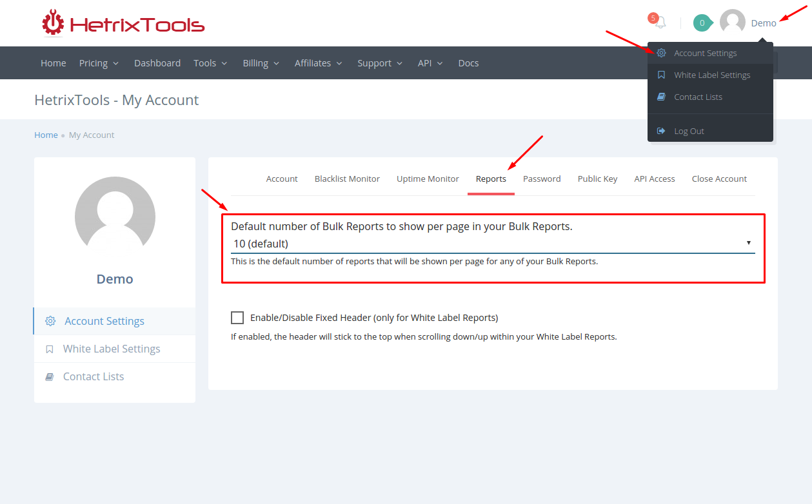
Task: Choose Contact Lists in the user dropdown
Action: 710,97
